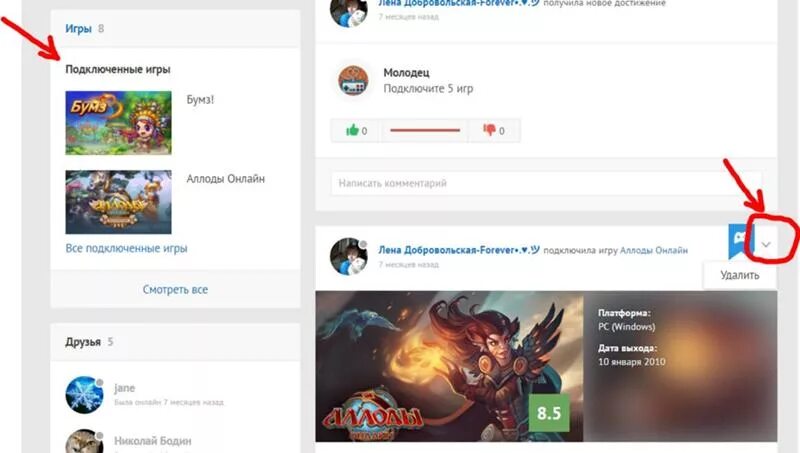This screenshot has height=453, width=800.
Task: Click the 8.5 rating badge
Action: tap(549, 413)
